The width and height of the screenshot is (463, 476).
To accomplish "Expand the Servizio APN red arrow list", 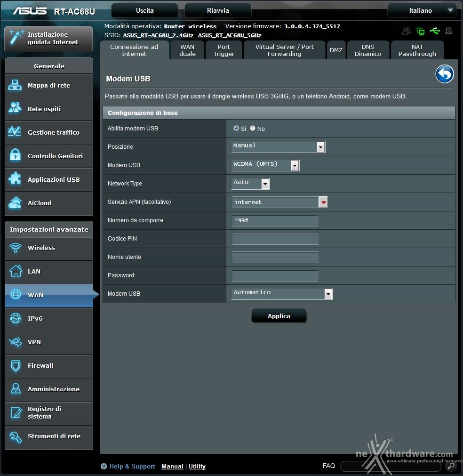I will [323, 202].
